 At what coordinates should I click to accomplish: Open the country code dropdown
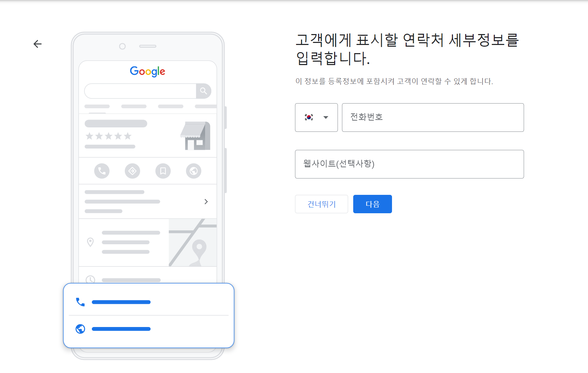click(x=326, y=117)
